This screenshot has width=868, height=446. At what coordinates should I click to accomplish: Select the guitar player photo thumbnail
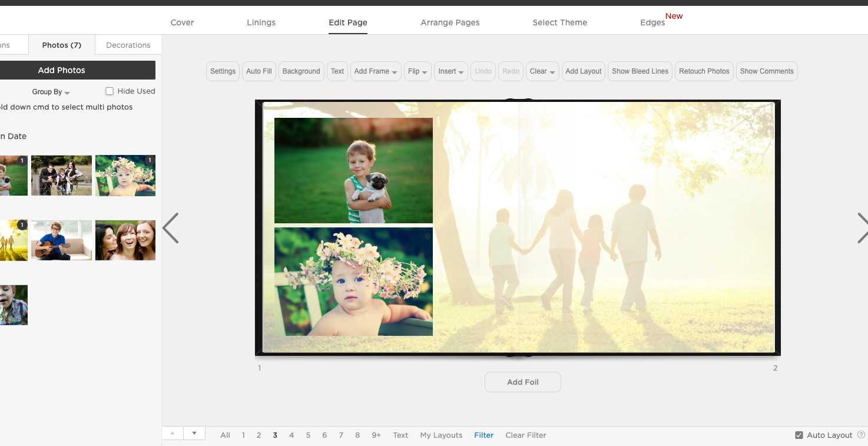pos(61,240)
